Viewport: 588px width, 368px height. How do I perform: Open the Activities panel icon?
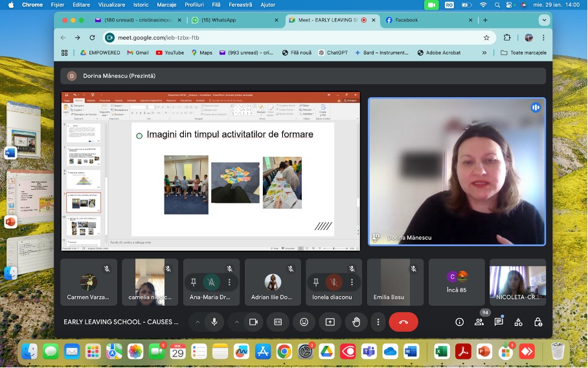click(518, 322)
